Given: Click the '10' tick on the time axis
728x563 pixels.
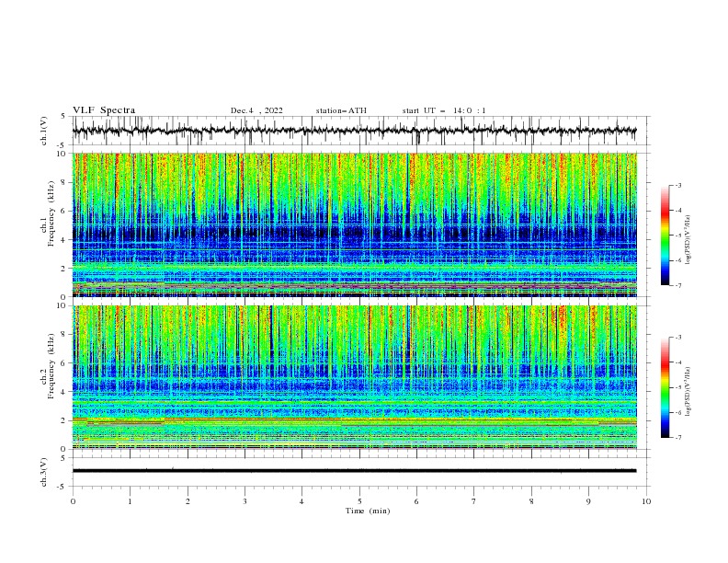Looking at the screenshot, I should pos(646,501).
